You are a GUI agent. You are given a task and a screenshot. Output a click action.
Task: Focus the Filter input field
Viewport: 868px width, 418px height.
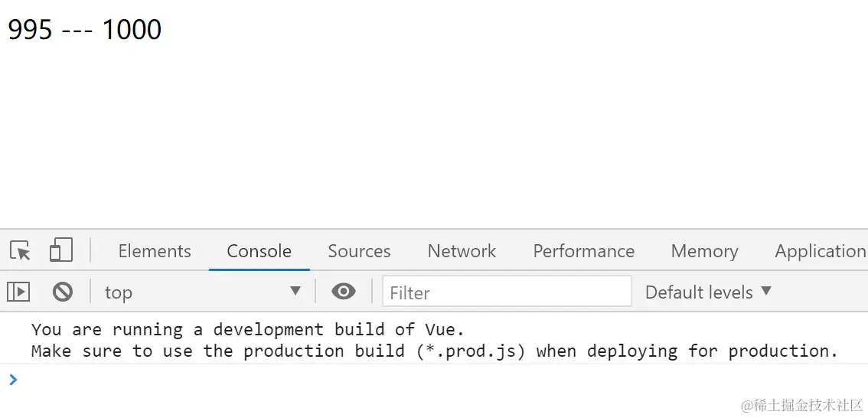coord(507,292)
